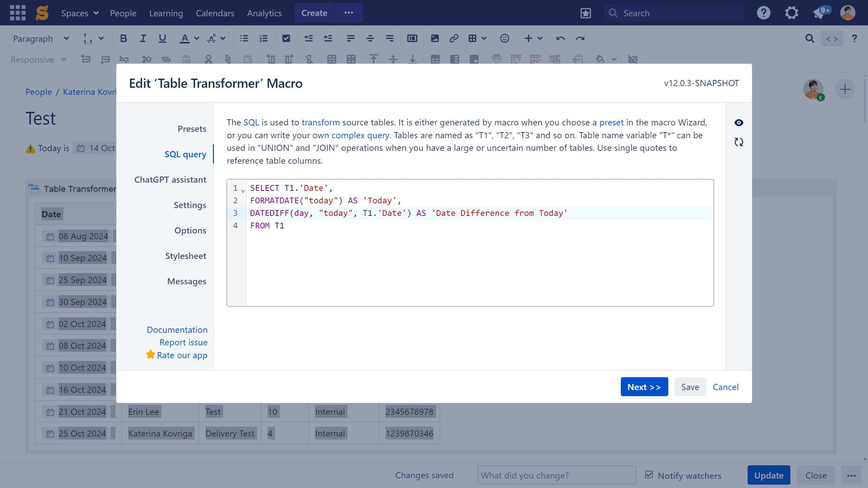
Task: Open the Documentation link
Action: (x=177, y=330)
